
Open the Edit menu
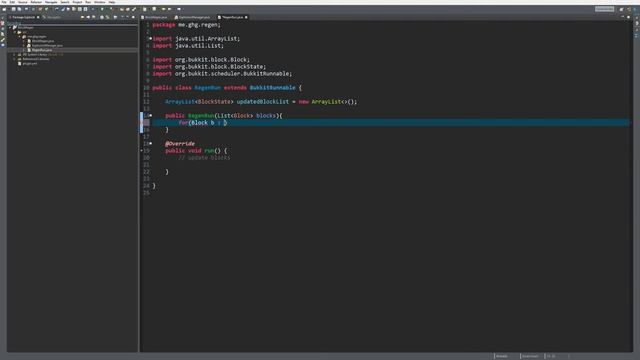pos(12,2)
